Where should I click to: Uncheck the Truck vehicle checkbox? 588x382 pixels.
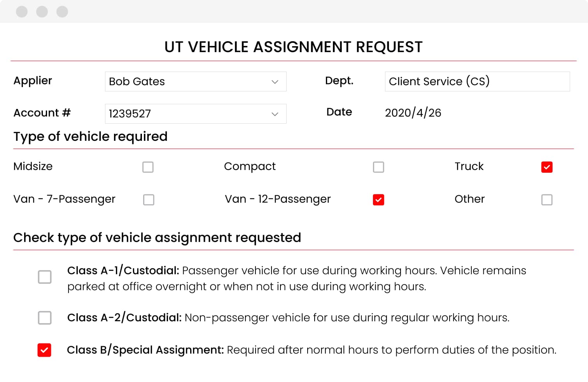[547, 167]
